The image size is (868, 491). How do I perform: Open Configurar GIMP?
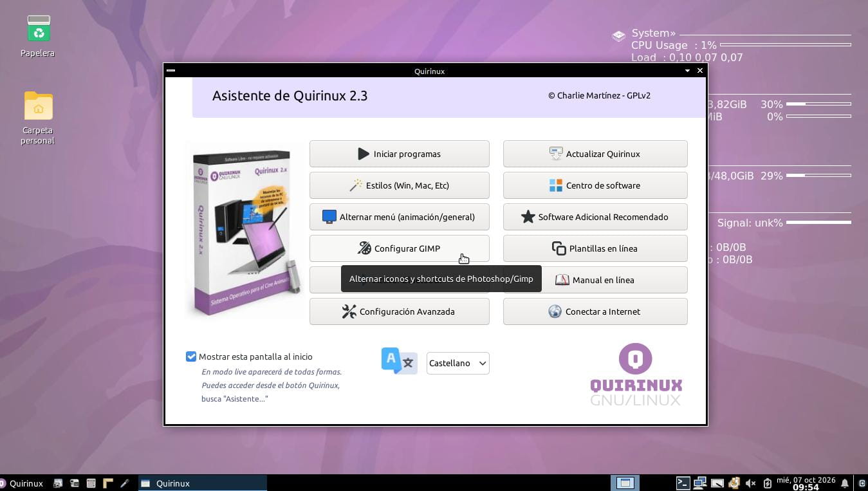(399, 248)
